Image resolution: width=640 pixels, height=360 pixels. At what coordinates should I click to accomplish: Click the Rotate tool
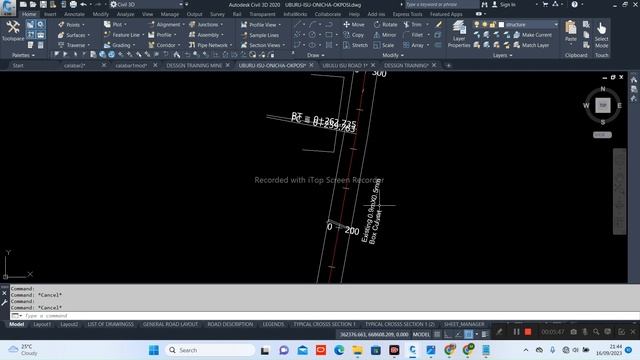(385, 24)
